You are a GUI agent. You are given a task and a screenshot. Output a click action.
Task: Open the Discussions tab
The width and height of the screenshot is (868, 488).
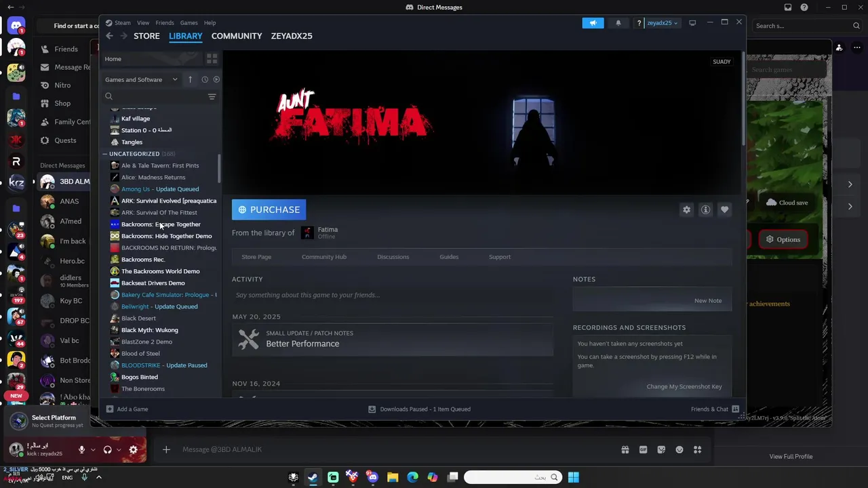pyautogui.click(x=393, y=257)
